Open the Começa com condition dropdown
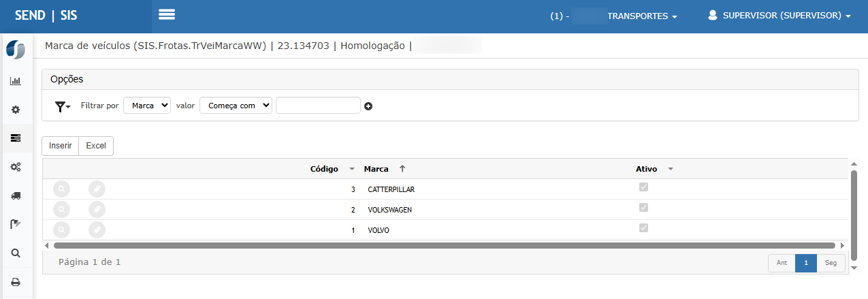This screenshot has width=868, height=299. (x=236, y=106)
